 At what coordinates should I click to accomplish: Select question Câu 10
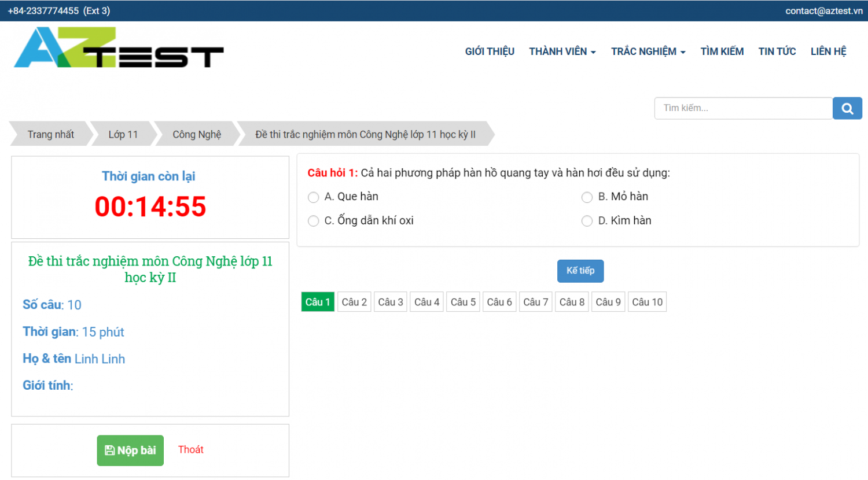648,302
